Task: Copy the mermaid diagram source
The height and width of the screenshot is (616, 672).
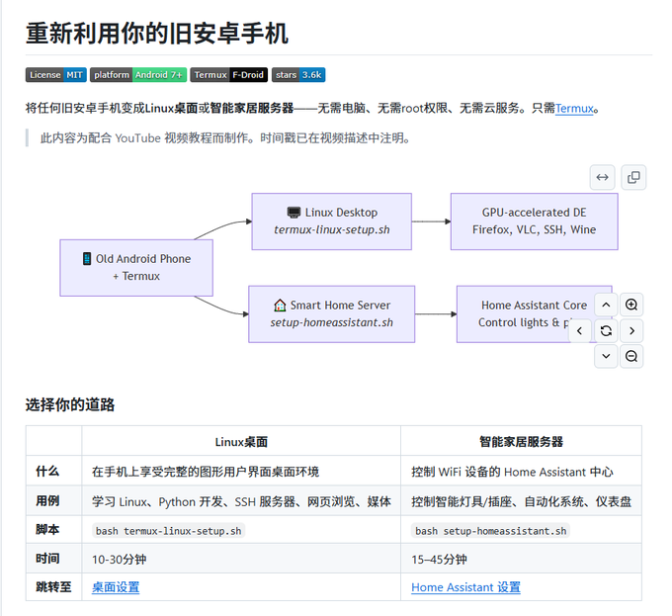Action: tap(633, 177)
